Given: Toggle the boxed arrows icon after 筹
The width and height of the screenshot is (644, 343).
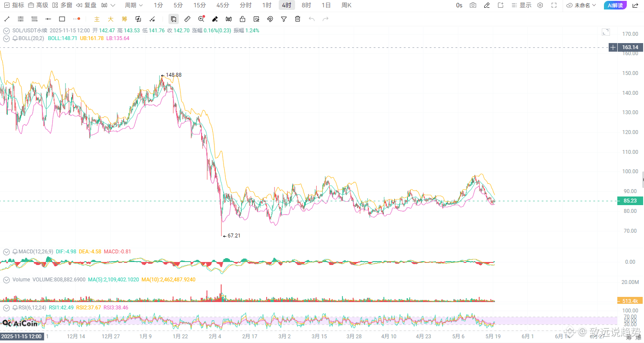Looking at the screenshot, I should 138,19.
